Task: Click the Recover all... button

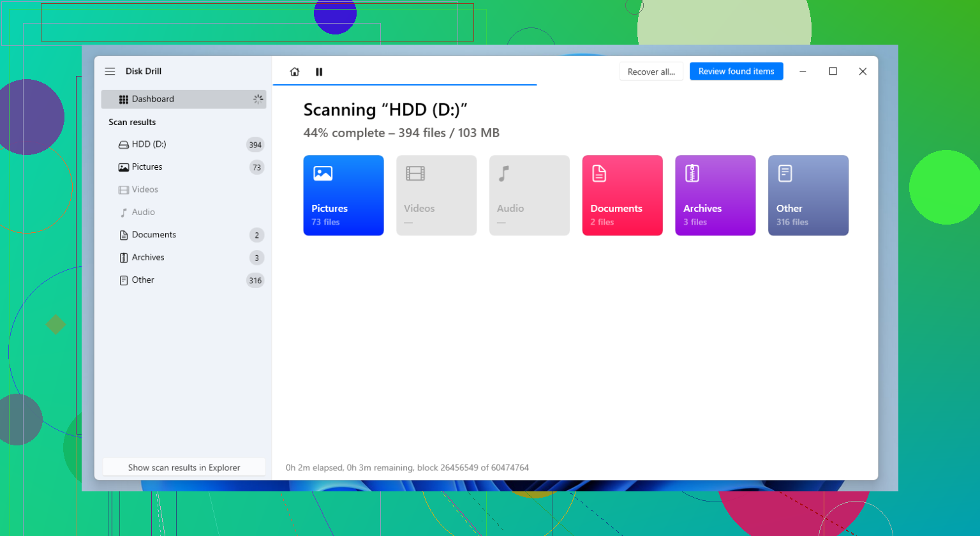Action: pyautogui.click(x=651, y=71)
